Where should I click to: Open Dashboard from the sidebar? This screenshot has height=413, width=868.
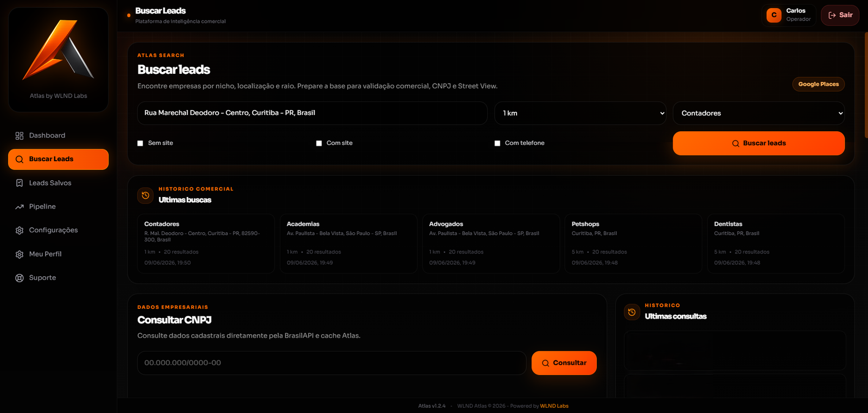pos(58,136)
